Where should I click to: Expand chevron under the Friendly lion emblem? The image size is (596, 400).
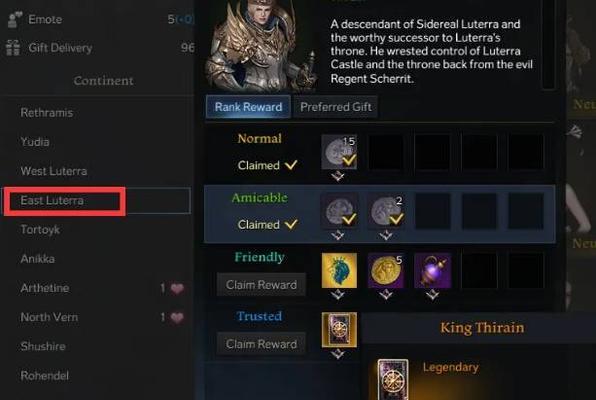point(338,295)
